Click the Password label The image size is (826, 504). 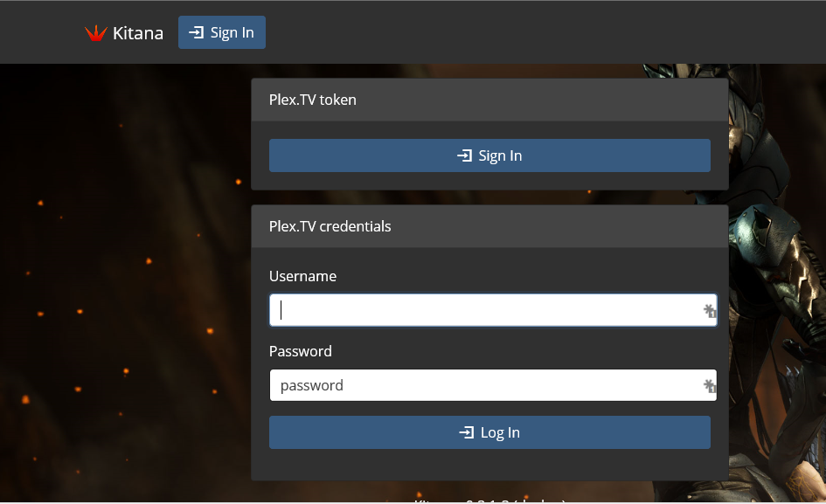[300, 351]
